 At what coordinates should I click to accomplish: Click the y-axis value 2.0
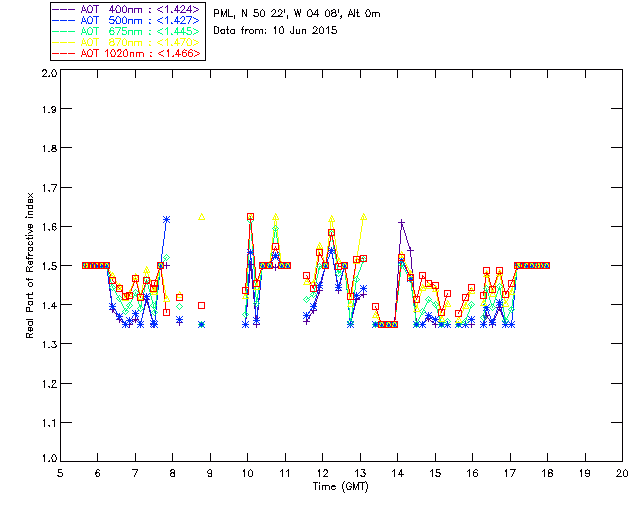tap(50, 73)
